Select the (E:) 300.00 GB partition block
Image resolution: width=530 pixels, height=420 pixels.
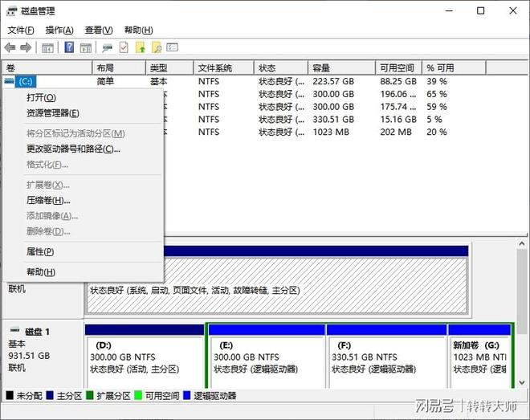(x=266, y=356)
